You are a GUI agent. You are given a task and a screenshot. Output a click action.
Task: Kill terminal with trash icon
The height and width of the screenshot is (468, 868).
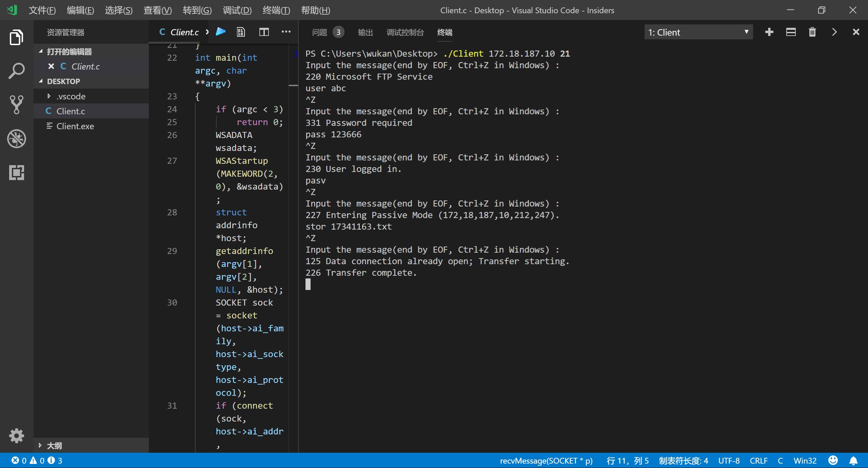click(812, 32)
